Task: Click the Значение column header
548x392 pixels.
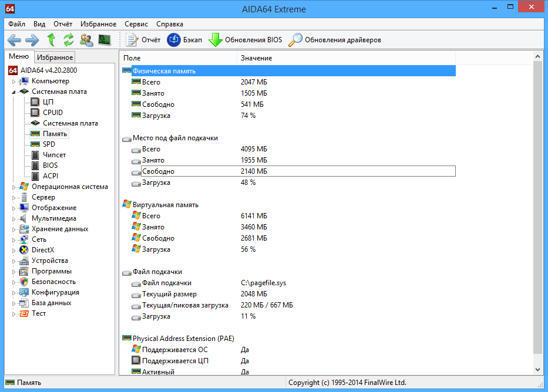Action: click(256, 58)
